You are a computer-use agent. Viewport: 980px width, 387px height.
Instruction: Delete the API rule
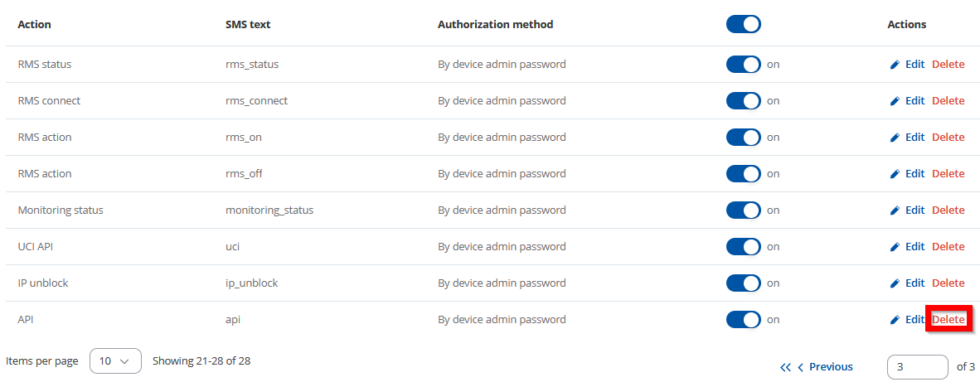948,320
